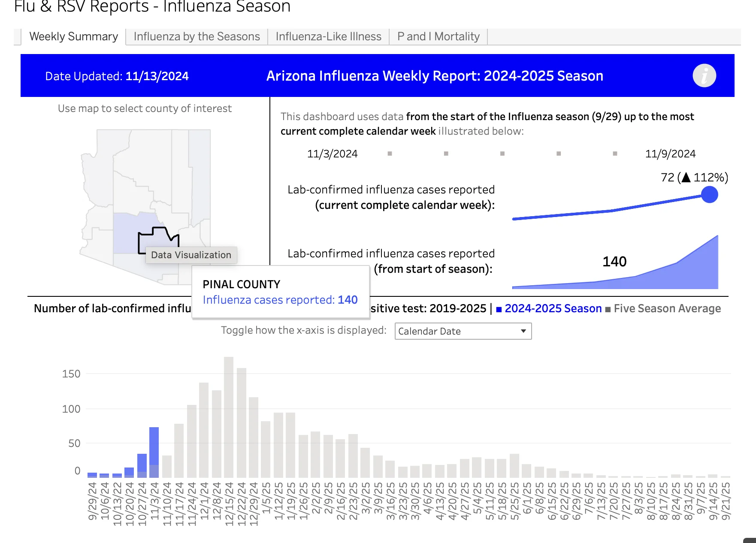Switch to Influenza by the Seasons tab
Viewport: 756px width, 543px height.
(197, 36)
